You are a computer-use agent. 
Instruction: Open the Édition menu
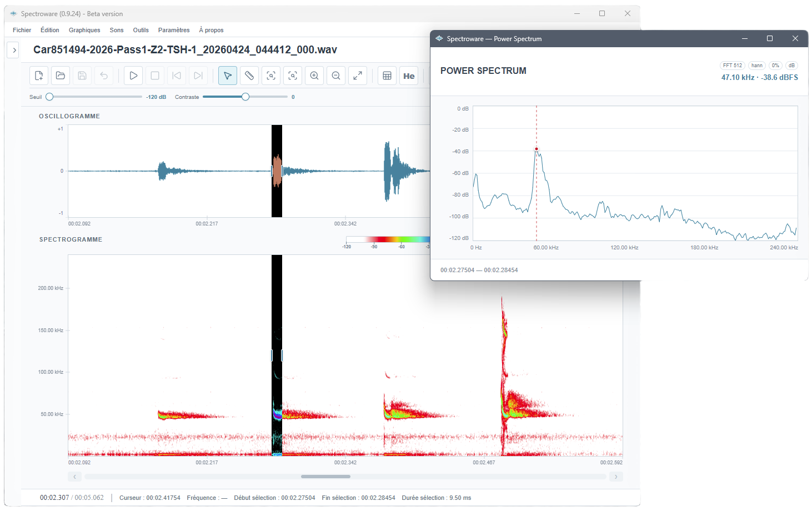(50, 30)
